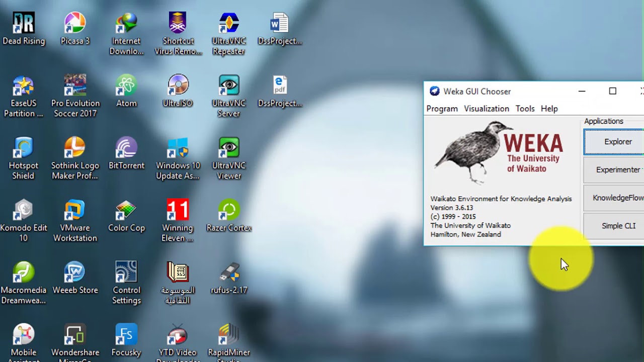Select the DssProject PDF file icon
The width and height of the screenshot is (644, 362).
pyautogui.click(x=280, y=92)
